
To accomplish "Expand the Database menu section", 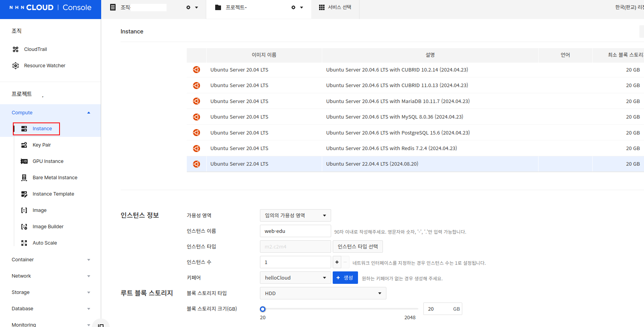I will [x=89, y=309].
